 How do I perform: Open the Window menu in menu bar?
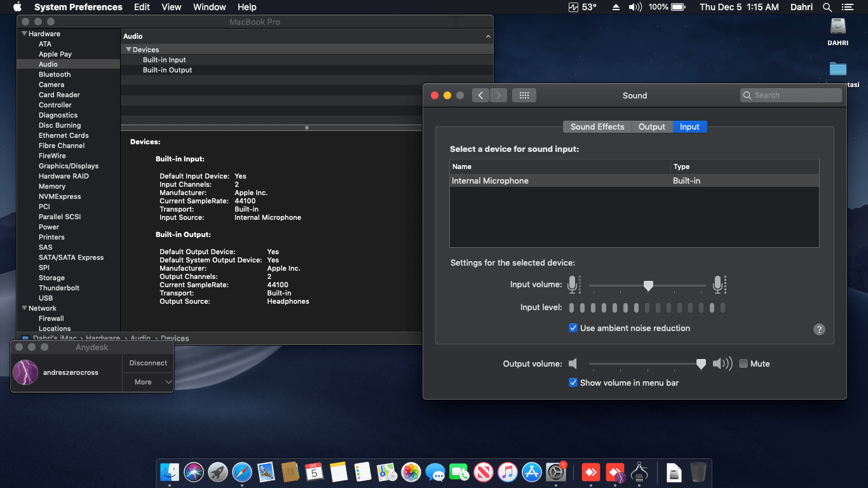point(209,7)
